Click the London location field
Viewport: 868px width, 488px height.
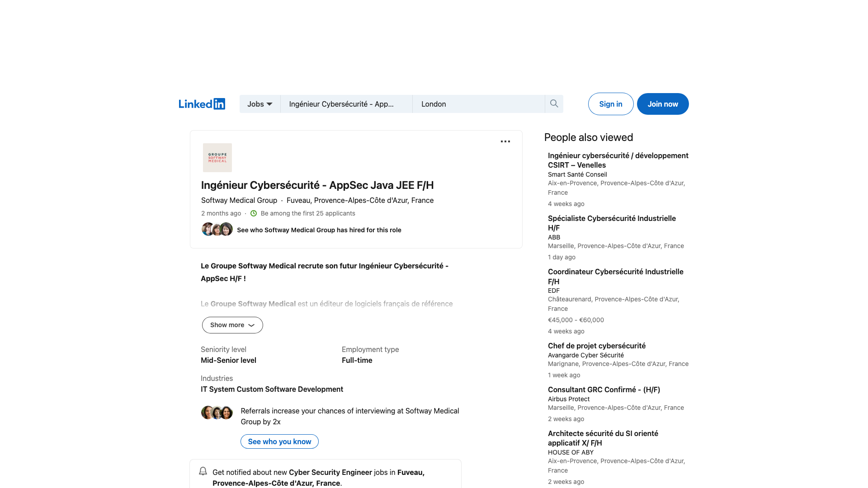coord(478,104)
